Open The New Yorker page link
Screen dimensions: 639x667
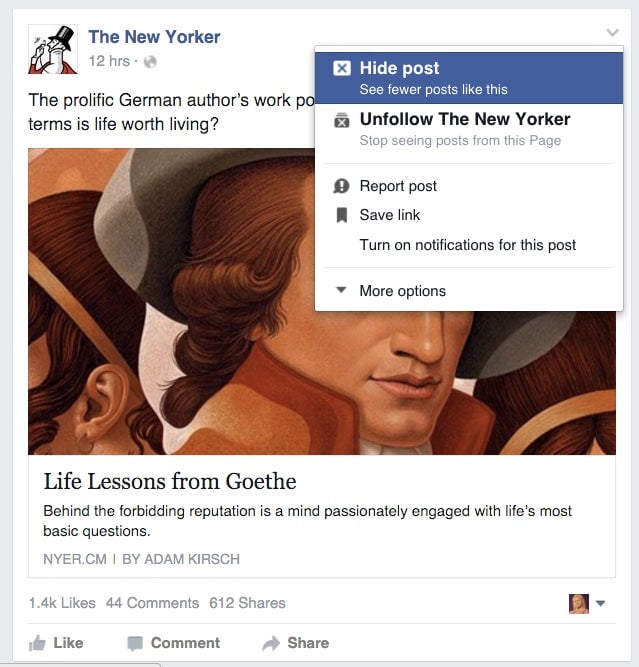coord(154,37)
